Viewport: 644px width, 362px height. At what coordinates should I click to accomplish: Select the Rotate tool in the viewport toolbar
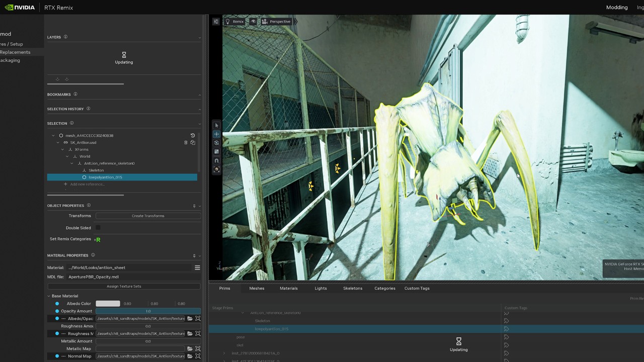[x=216, y=143]
